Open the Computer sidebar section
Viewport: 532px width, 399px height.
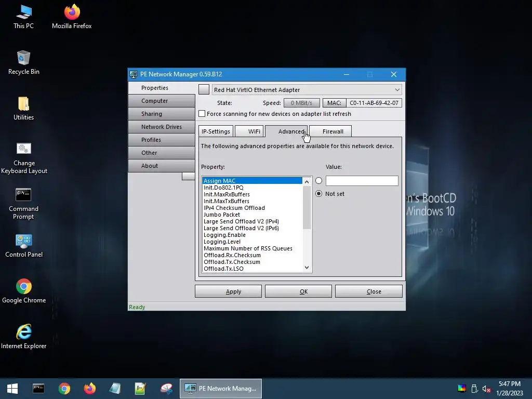pos(162,101)
